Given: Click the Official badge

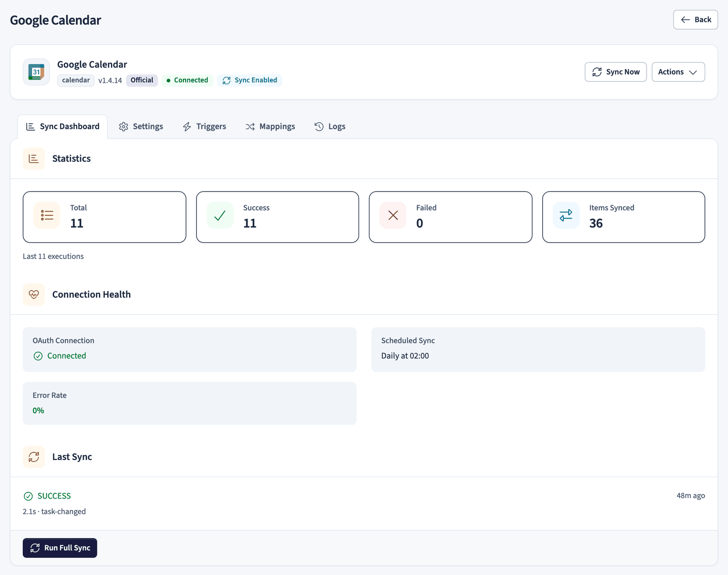Looking at the screenshot, I should coord(142,80).
